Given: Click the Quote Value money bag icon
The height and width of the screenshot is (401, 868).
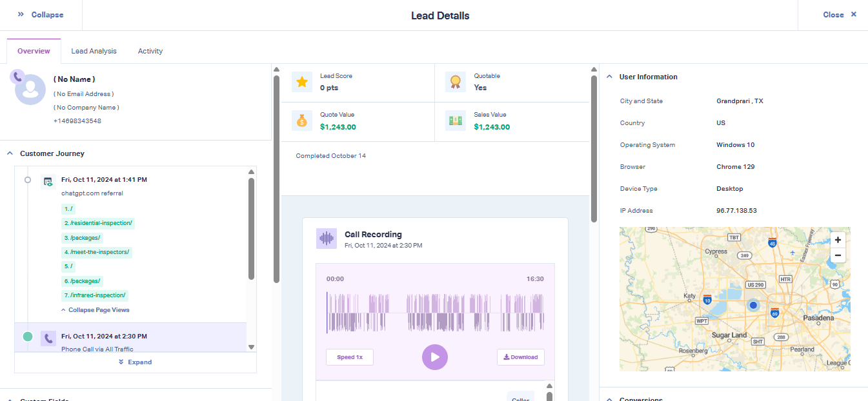Looking at the screenshot, I should (302, 121).
